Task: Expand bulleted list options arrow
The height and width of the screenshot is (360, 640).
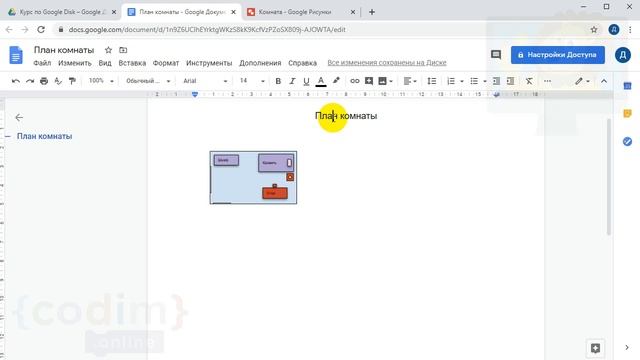Action: [484, 81]
